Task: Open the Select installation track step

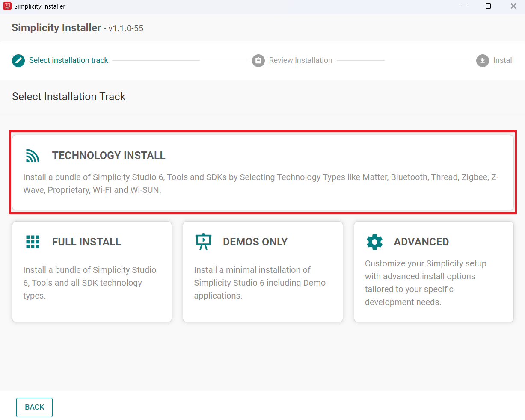Action: (x=68, y=60)
